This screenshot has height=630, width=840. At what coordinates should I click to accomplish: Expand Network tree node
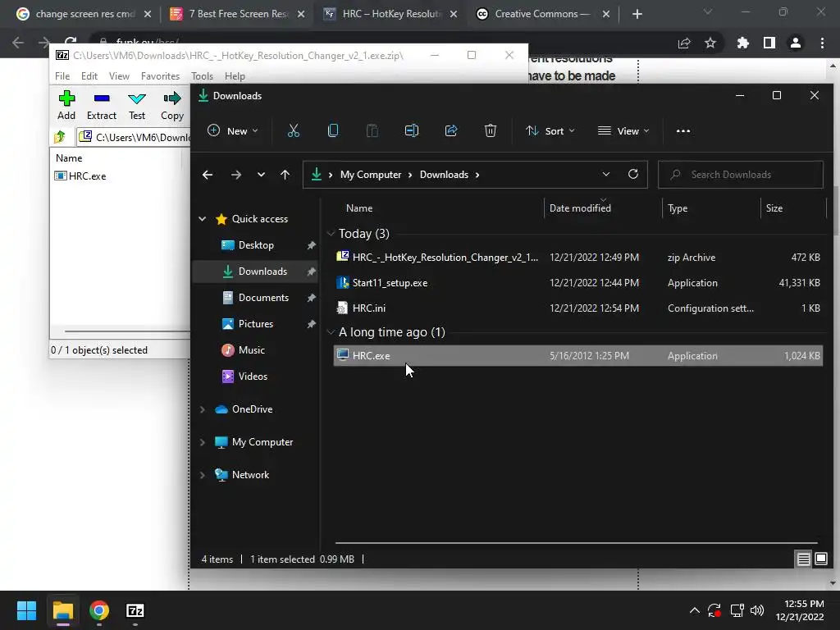(x=203, y=475)
